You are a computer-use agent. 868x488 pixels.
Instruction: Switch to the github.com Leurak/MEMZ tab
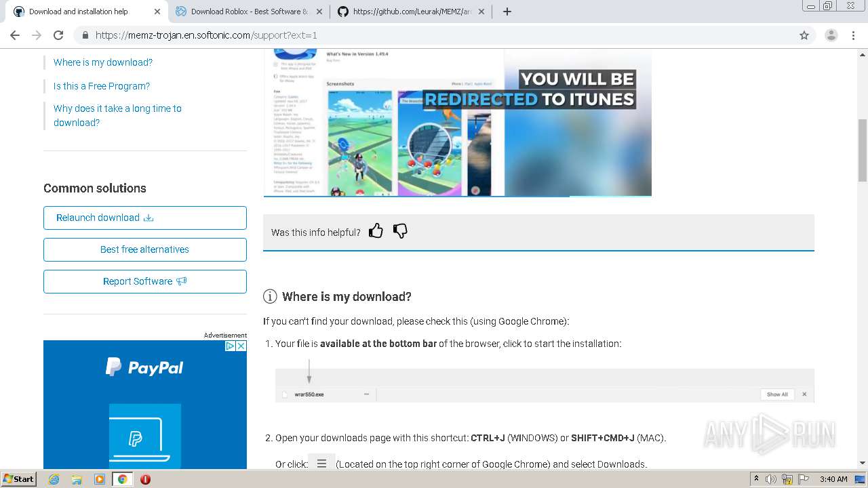pos(412,12)
